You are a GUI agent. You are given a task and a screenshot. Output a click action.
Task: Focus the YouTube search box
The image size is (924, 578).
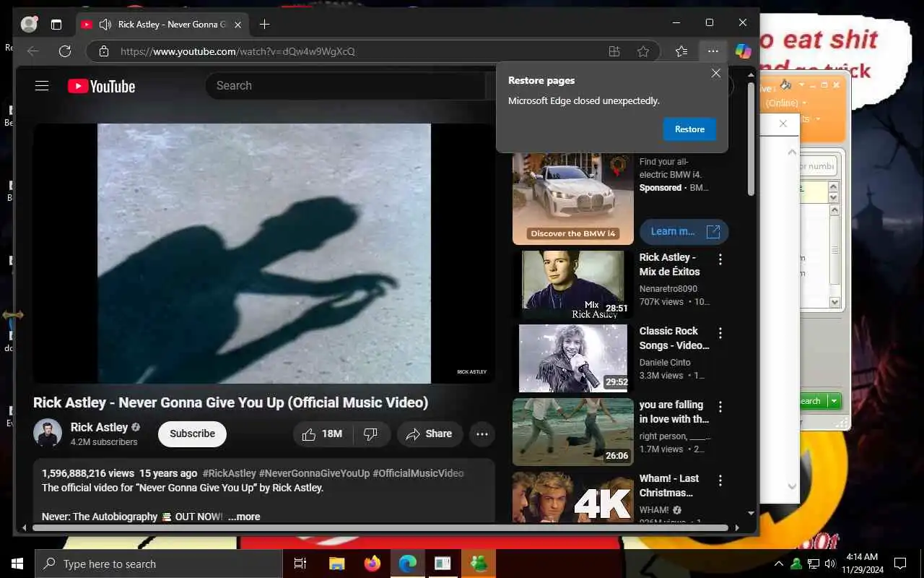346,86
